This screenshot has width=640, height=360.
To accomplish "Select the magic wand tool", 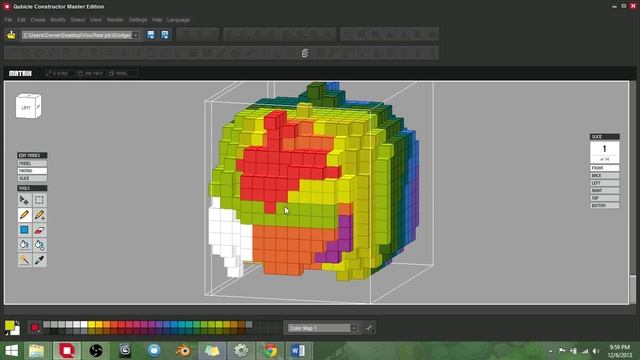I will pyautogui.click(x=24, y=260).
